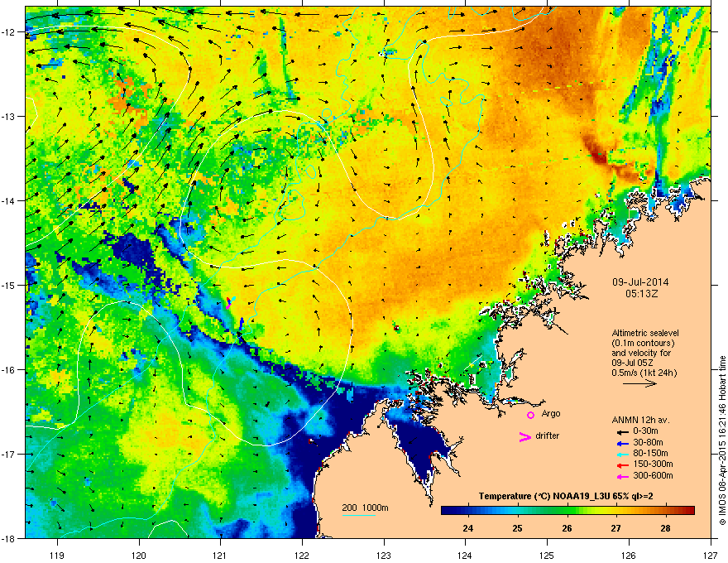Click the colorbar tick label '28'
The image size is (728, 563).
[665, 528]
